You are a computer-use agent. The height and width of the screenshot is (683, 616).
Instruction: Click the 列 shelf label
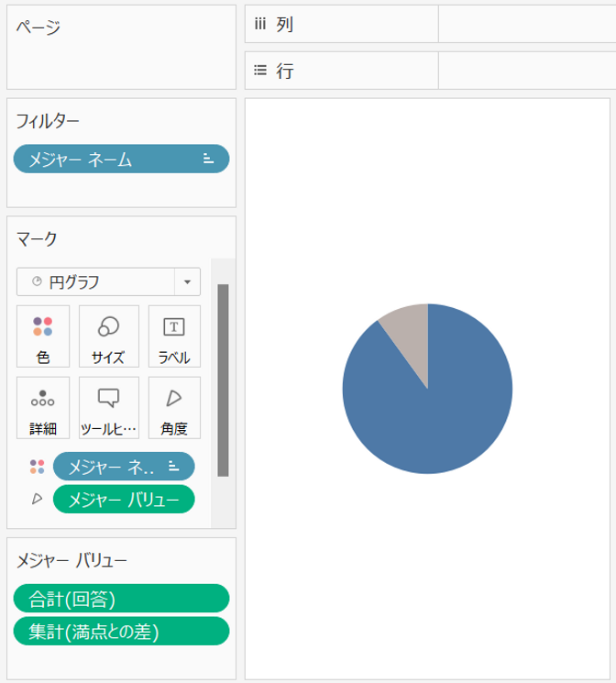click(x=284, y=25)
